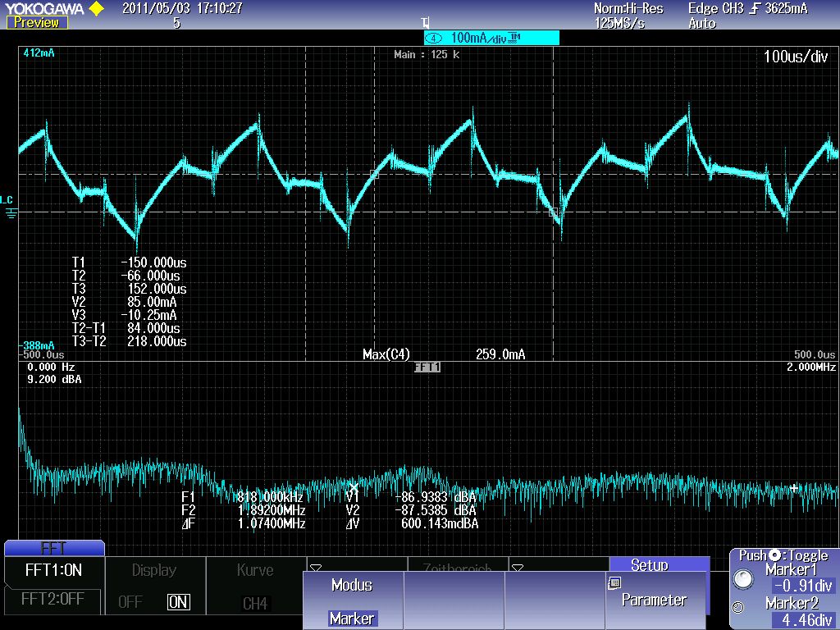Screen dimensions: 840x630
Task: Click the -500.0us time axis start label
Action: (43, 354)
